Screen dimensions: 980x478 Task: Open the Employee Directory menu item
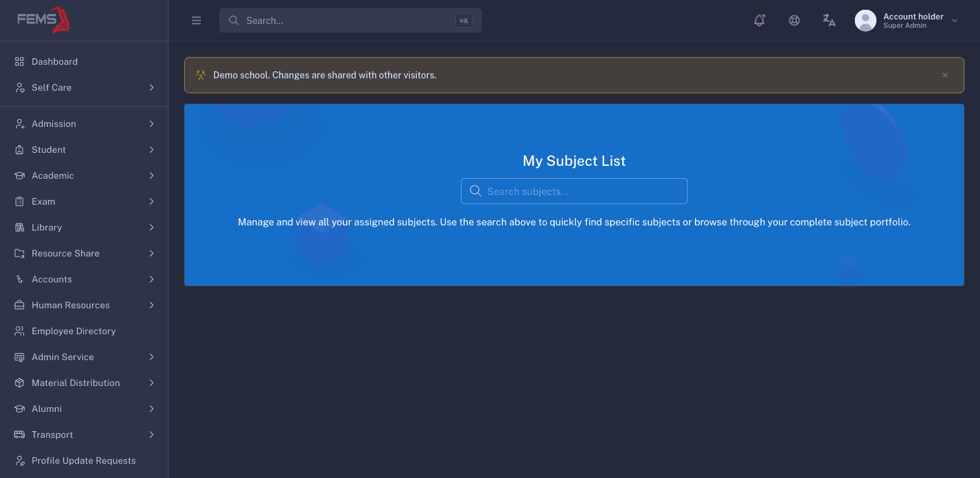(84, 331)
